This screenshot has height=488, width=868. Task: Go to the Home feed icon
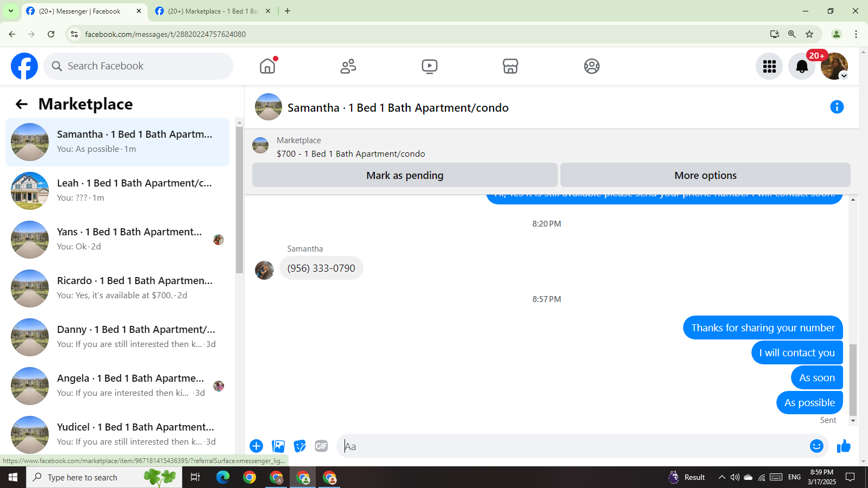pyautogui.click(x=267, y=66)
